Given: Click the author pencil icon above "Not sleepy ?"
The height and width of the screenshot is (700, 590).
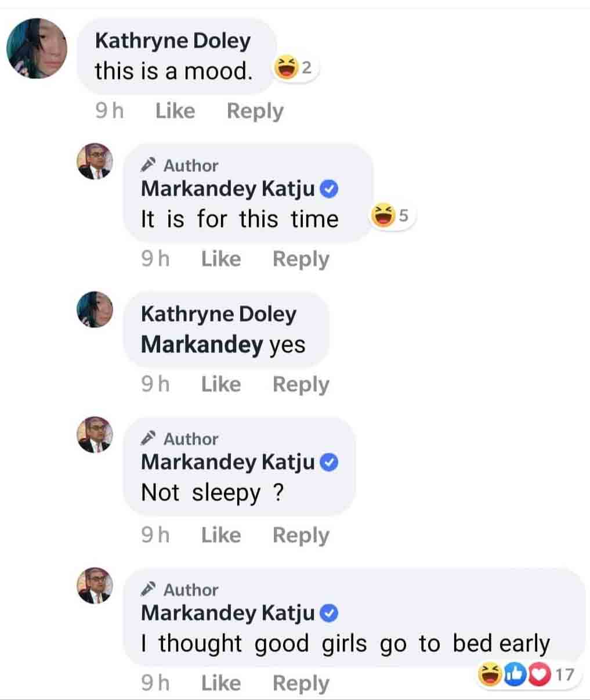Looking at the screenshot, I should pos(149,438).
